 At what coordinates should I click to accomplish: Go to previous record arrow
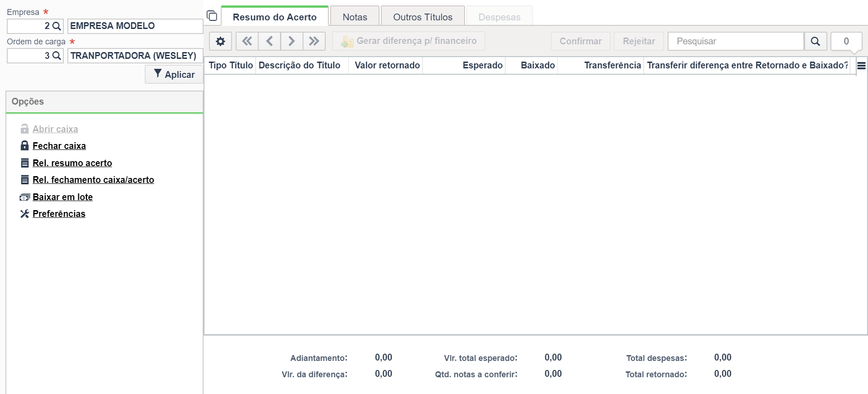(269, 41)
